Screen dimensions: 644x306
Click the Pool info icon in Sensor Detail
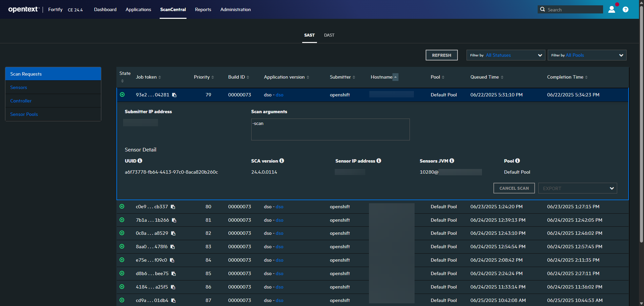click(518, 161)
